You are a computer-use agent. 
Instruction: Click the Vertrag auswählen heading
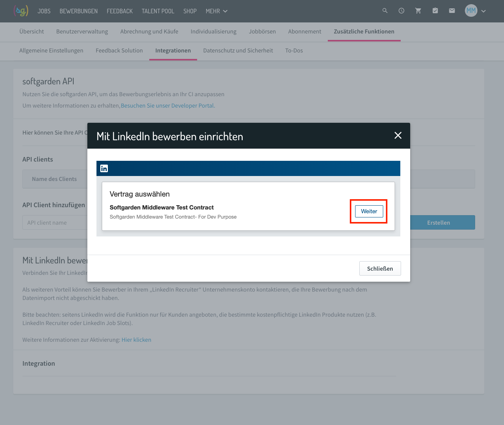tap(140, 194)
